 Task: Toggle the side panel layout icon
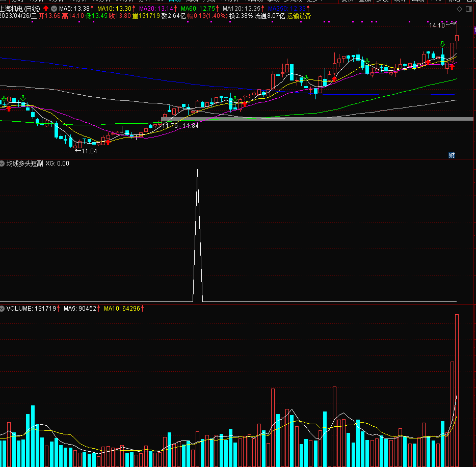pyautogui.click(x=469, y=9)
